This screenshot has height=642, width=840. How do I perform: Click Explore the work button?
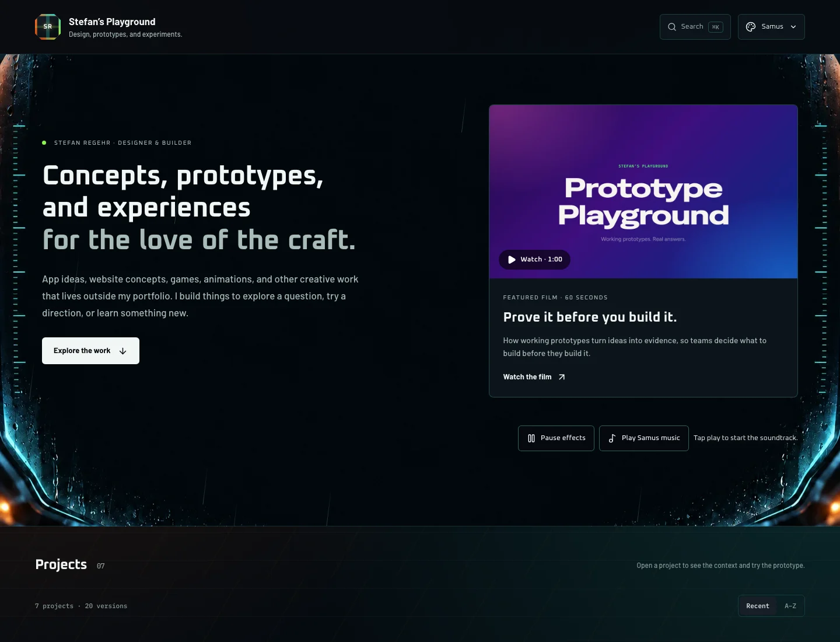pos(90,351)
